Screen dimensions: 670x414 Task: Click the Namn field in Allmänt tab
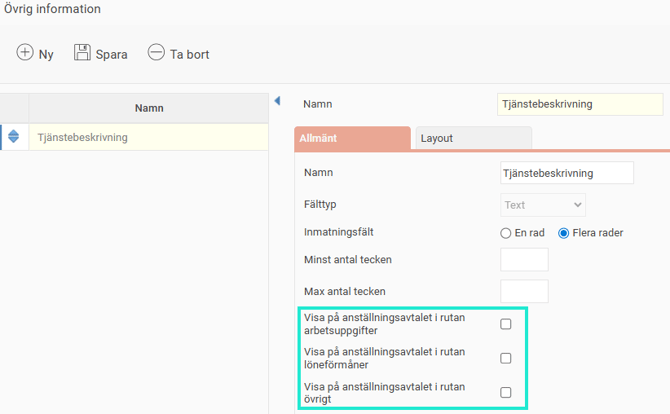(x=566, y=173)
